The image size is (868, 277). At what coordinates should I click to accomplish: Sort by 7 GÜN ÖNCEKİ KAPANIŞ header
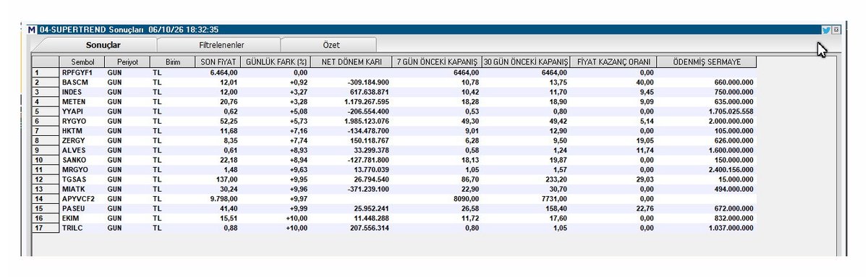point(438,62)
